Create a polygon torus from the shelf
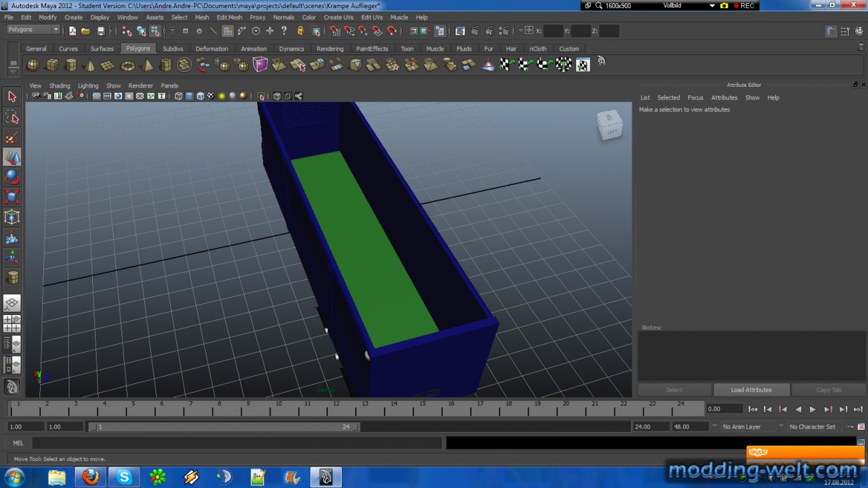The width and height of the screenshot is (868, 488). pyautogui.click(x=128, y=65)
